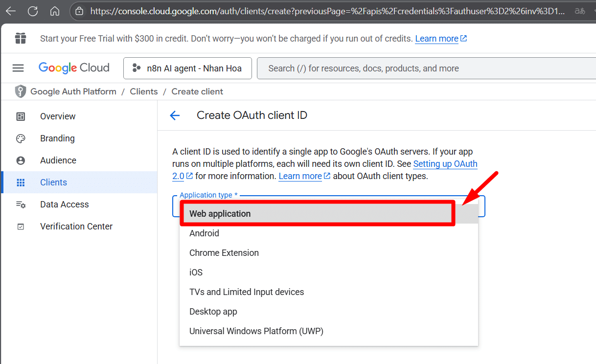Viewport: 596px width, 364px height.
Task: Pick TVs and Limited Input devices option
Action: [329, 292]
